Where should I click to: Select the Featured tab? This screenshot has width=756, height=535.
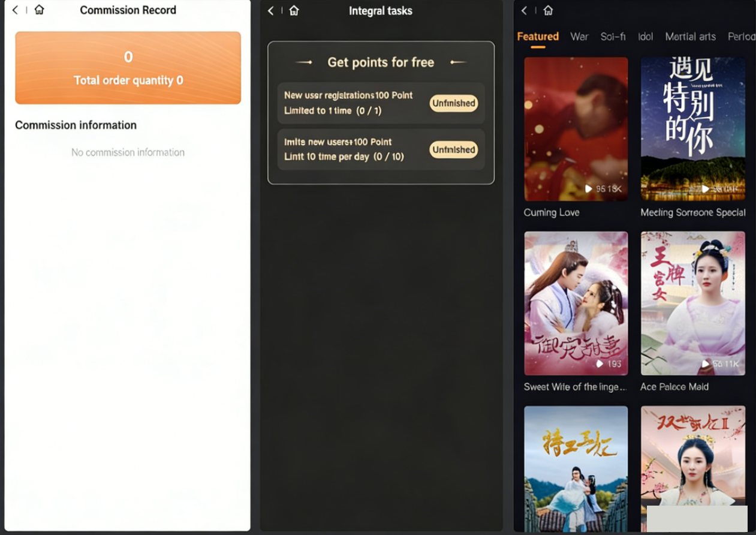pos(538,37)
